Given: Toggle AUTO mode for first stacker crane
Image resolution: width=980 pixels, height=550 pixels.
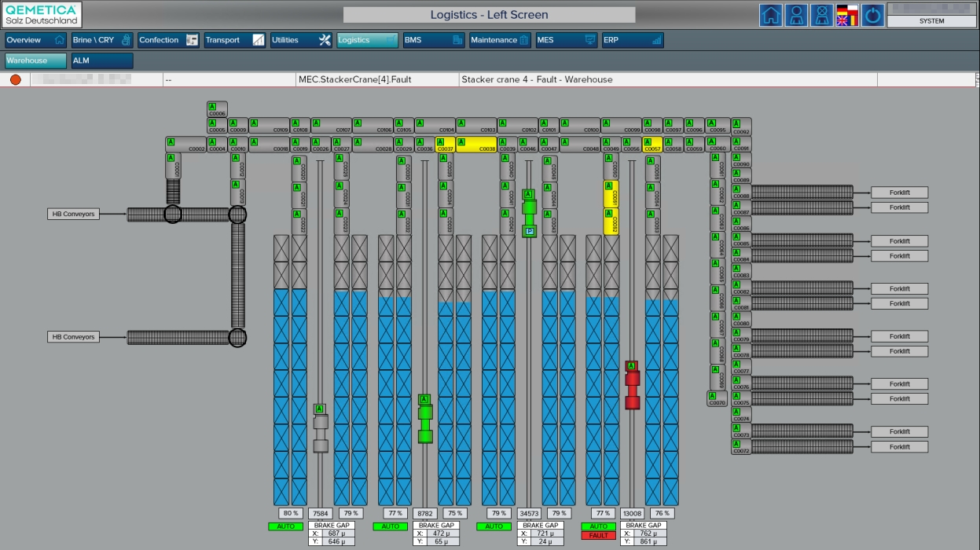Looking at the screenshot, I should pos(285,526).
